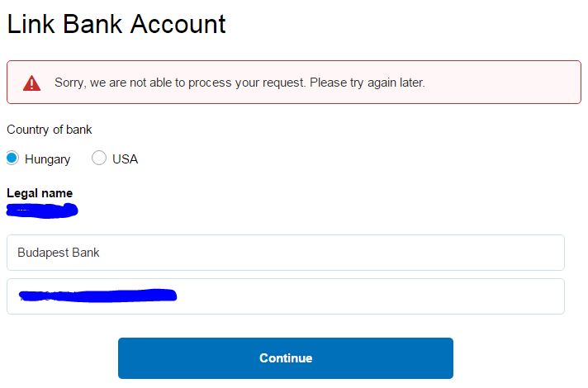The image size is (588, 388).
Task: Click the Link Bank Account heading
Action: point(116,25)
